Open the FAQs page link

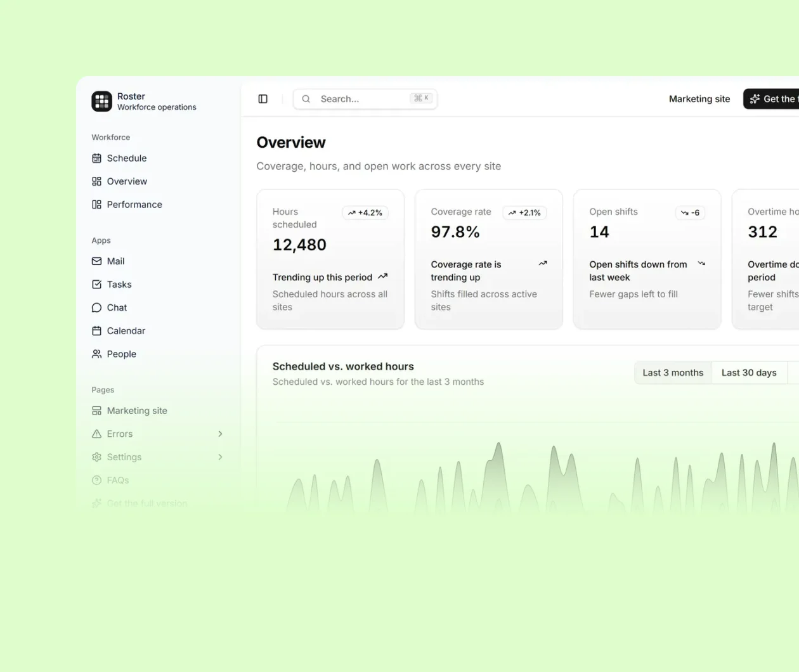(x=159, y=480)
